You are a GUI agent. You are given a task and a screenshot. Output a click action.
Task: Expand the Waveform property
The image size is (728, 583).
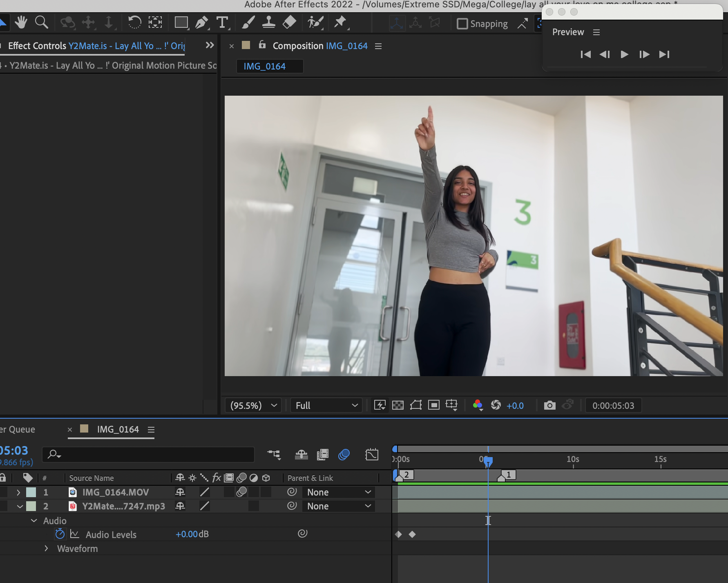tap(46, 548)
